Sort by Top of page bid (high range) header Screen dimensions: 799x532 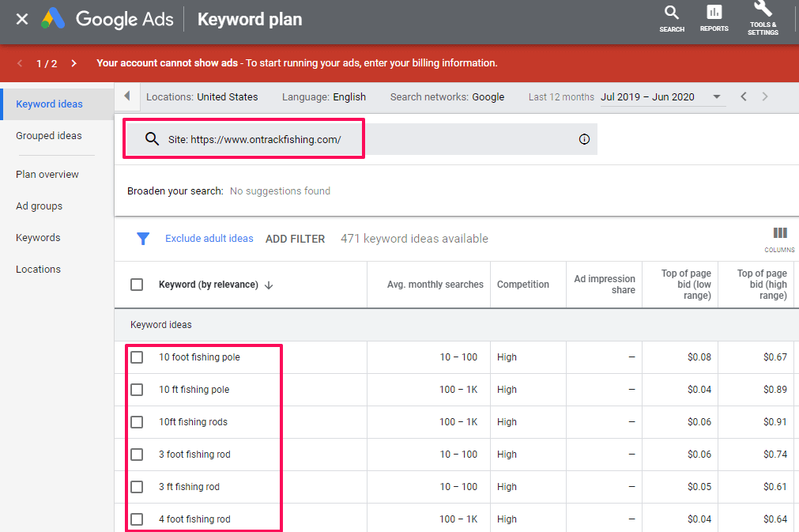tap(762, 285)
